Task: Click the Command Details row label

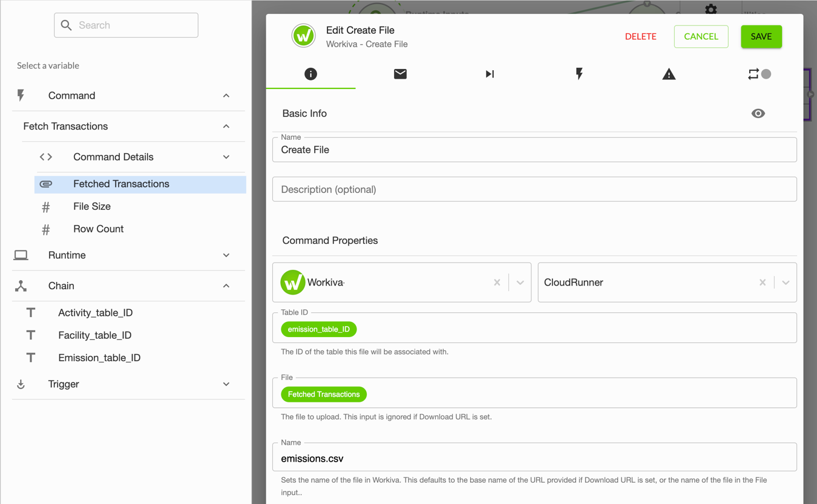Action: point(113,157)
